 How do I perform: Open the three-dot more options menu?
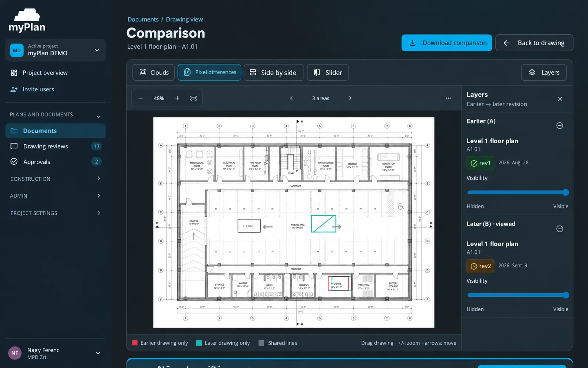pyautogui.click(x=448, y=98)
